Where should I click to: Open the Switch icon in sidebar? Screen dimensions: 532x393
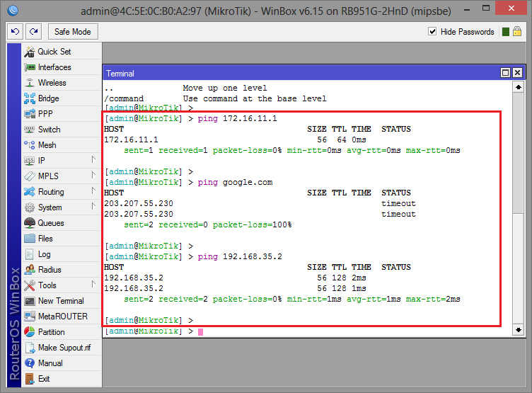[x=30, y=130]
